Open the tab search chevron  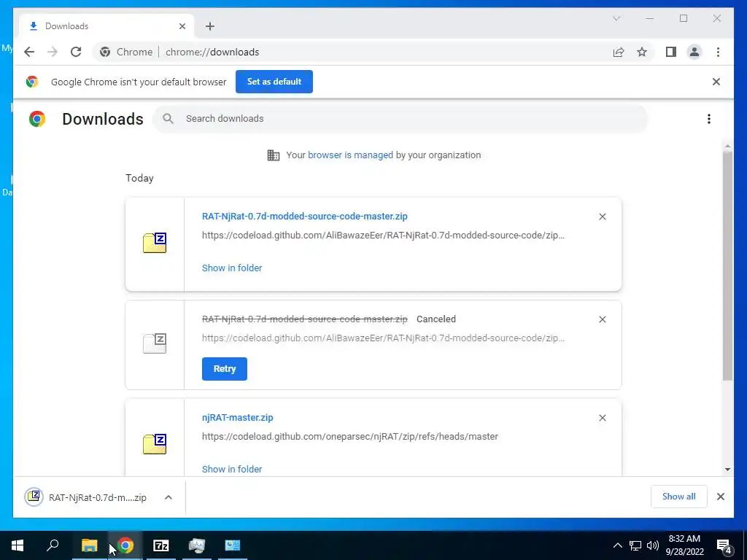616,18
